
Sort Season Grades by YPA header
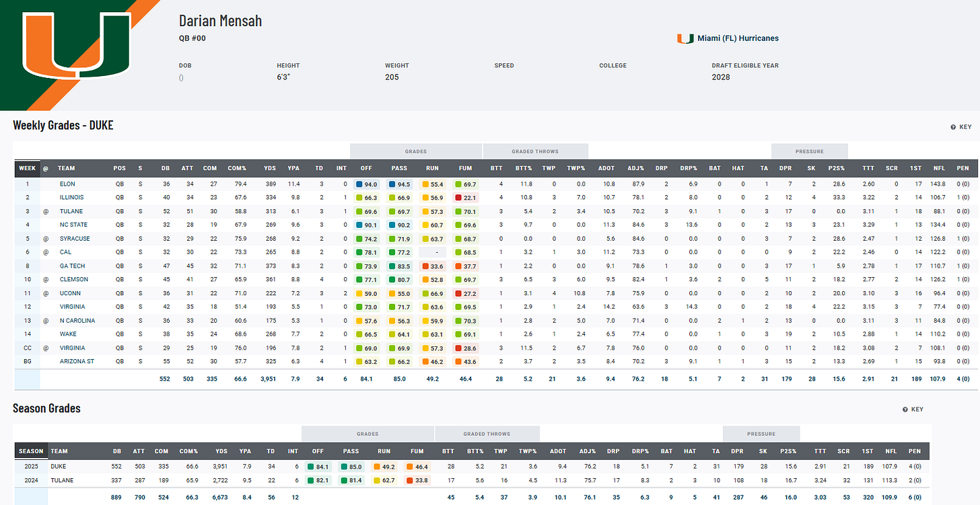(246, 451)
